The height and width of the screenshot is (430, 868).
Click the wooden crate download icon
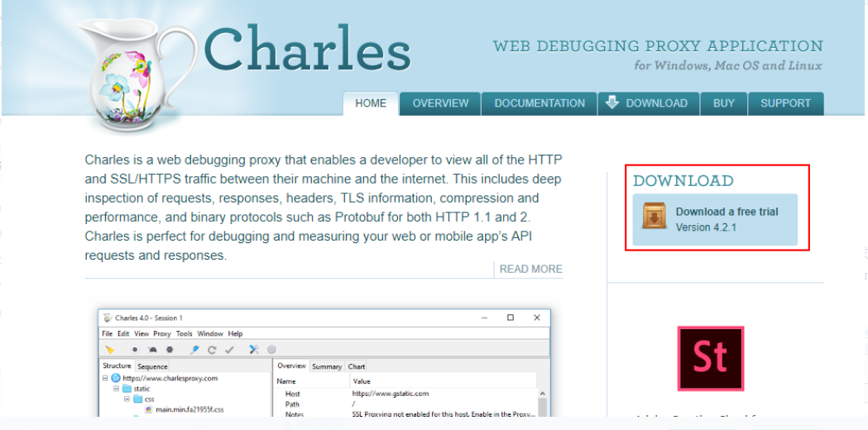pyautogui.click(x=655, y=217)
